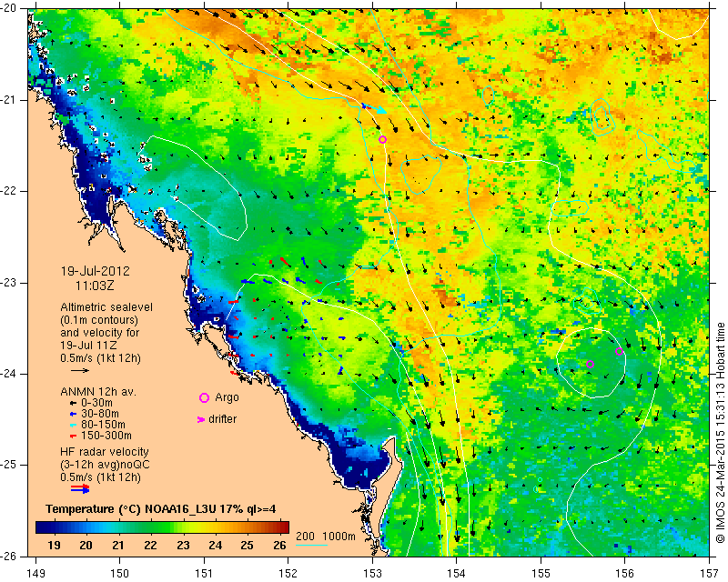Click colorbar tick label 24
The image size is (728, 582).
point(215,546)
